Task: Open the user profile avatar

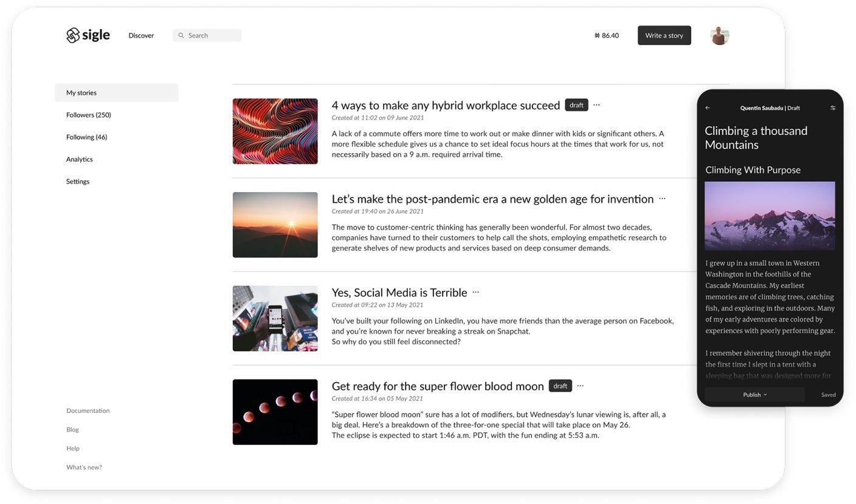Action: click(x=719, y=35)
